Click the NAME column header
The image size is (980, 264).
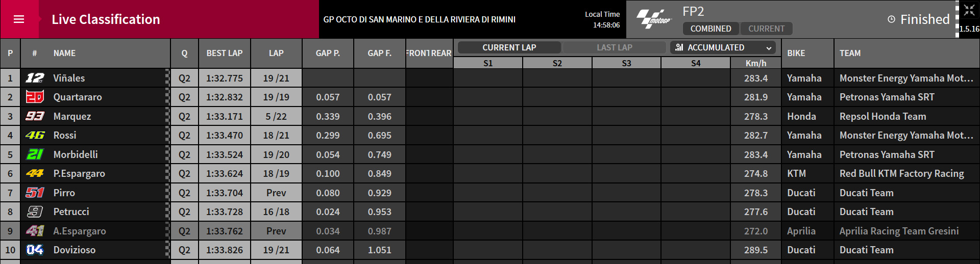[x=64, y=53]
